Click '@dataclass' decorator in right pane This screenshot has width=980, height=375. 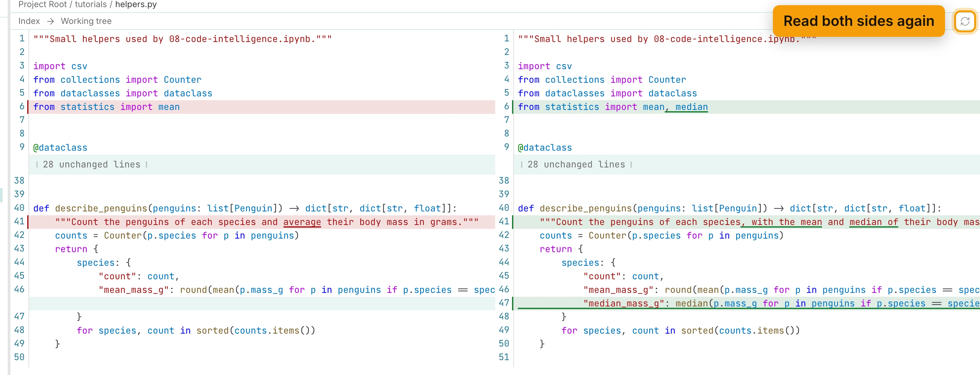point(545,148)
